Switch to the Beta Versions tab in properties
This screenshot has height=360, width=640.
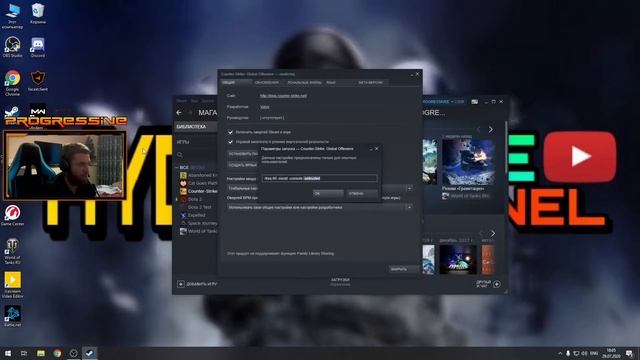click(x=370, y=82)
